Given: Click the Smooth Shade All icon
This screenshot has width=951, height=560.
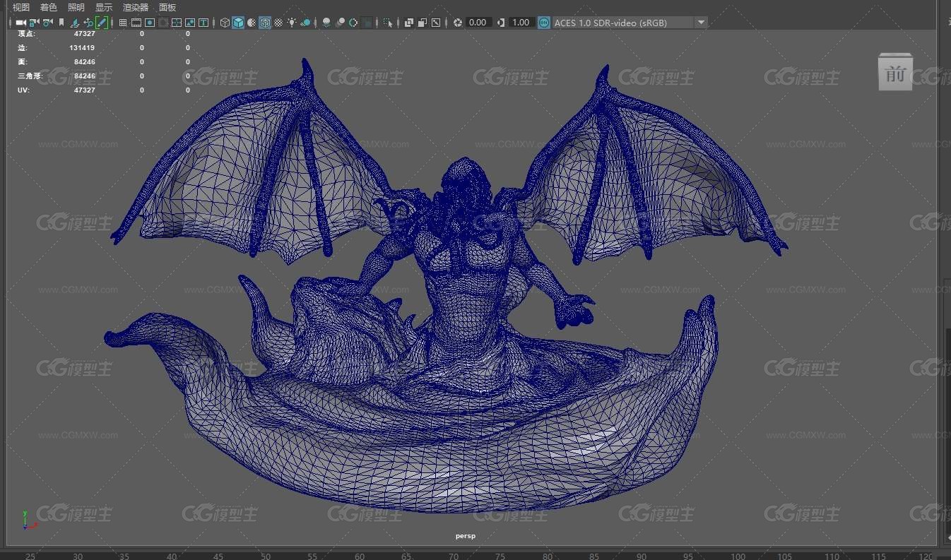Looking at the screenshot, I should (x=238, y=23).
